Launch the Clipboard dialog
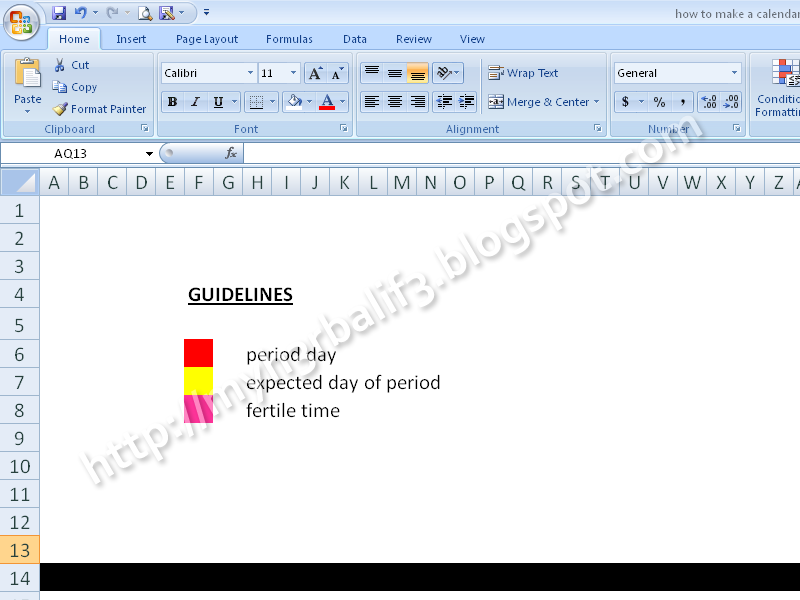The image size is (800, 600). (x=145, y=129)
